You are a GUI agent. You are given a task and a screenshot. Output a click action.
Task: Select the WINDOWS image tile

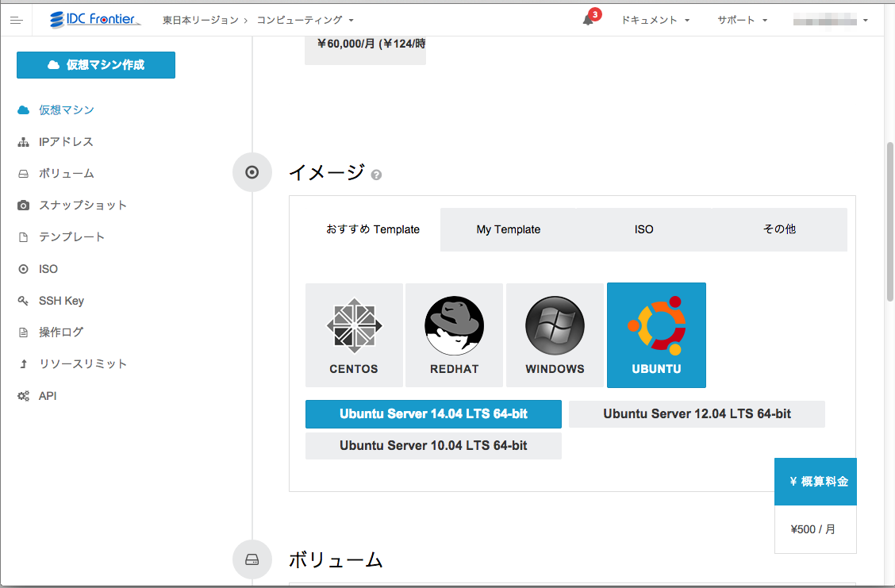[x=555, y=335]
